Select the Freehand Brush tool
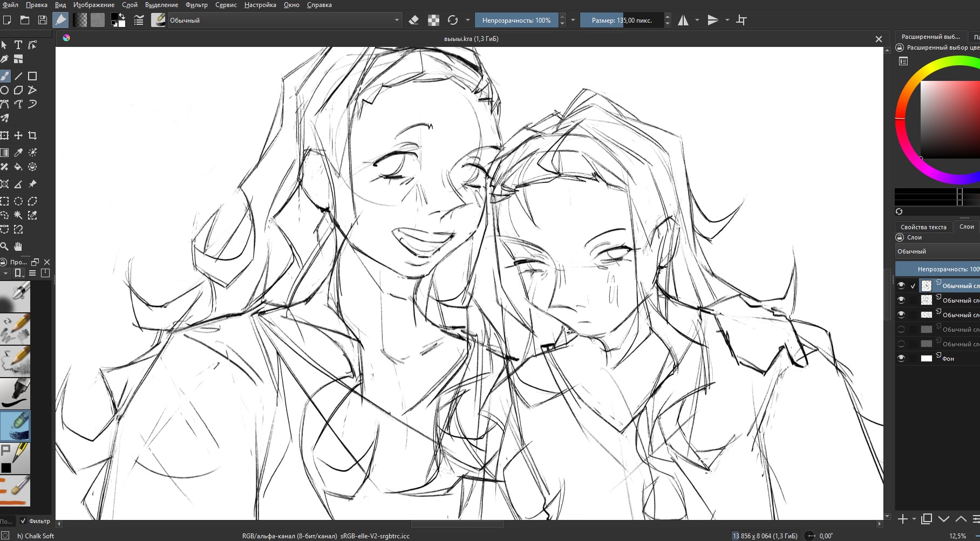This screenshot has height=541, width=980. tap(5, 76)
